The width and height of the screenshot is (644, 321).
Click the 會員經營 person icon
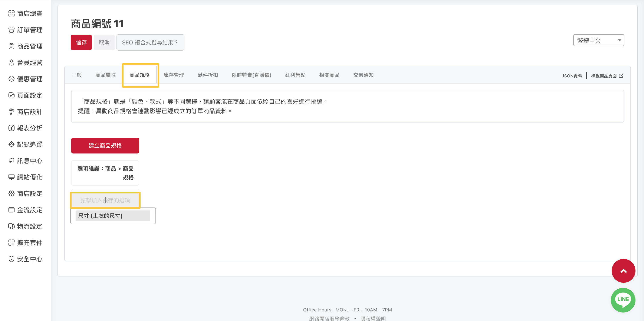coord(11,63)
